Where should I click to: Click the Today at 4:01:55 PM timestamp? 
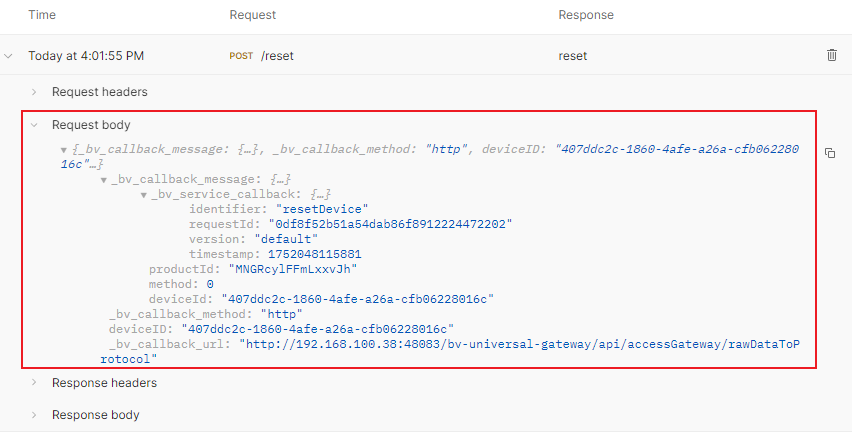(86, 56)
